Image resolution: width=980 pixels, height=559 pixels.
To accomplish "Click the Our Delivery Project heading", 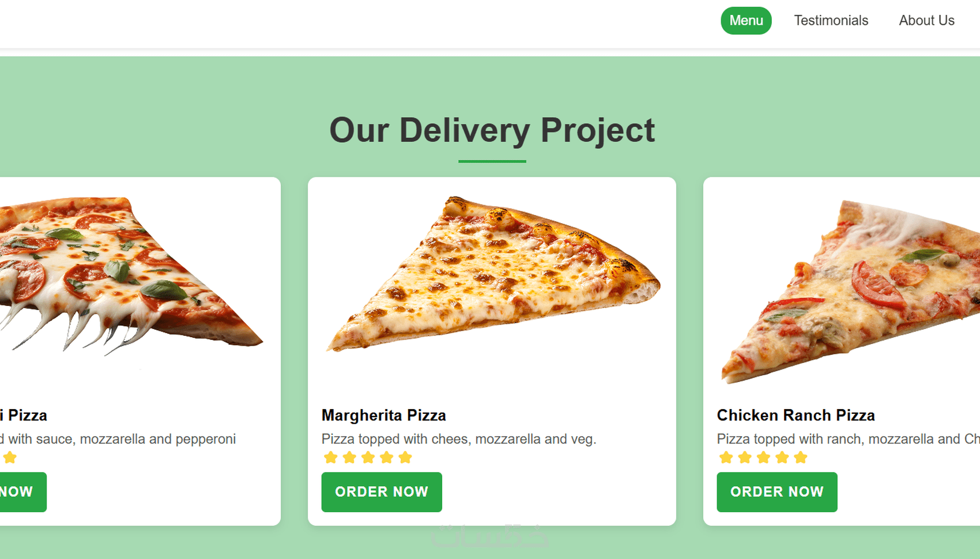I will coord(492,130).
